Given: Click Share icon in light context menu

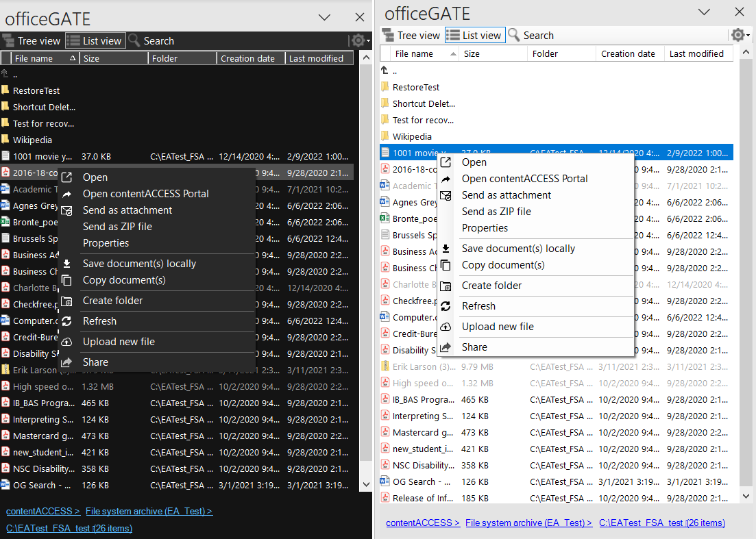Looking at the screenshot, I should click(x=446, y=347).
